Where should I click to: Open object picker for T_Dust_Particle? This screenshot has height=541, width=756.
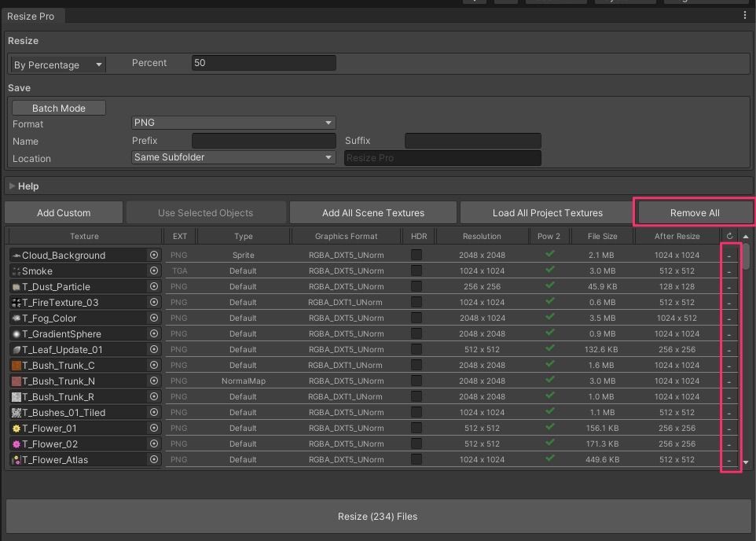tap(154, 287)
